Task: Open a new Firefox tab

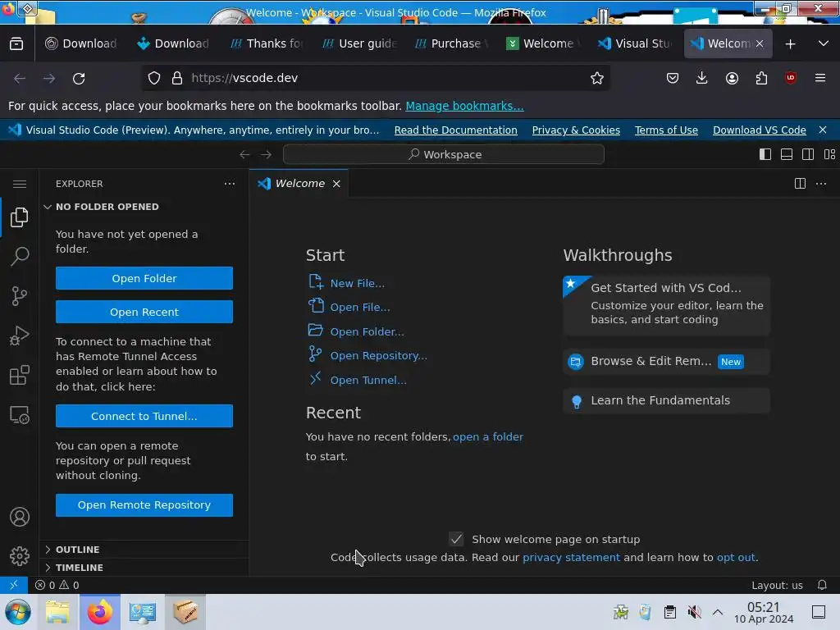Action: 790,44
